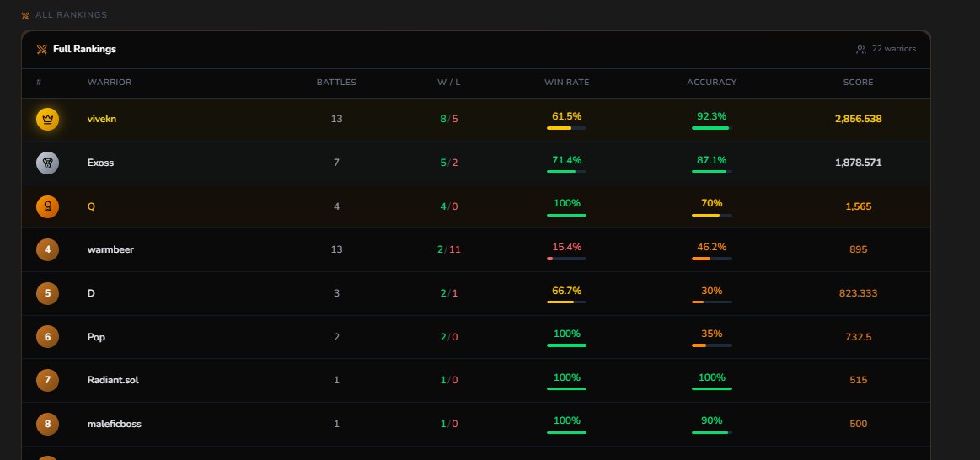Click Exoss's 87.1% accuracy bar
The image size is (980, 460).
712,172
